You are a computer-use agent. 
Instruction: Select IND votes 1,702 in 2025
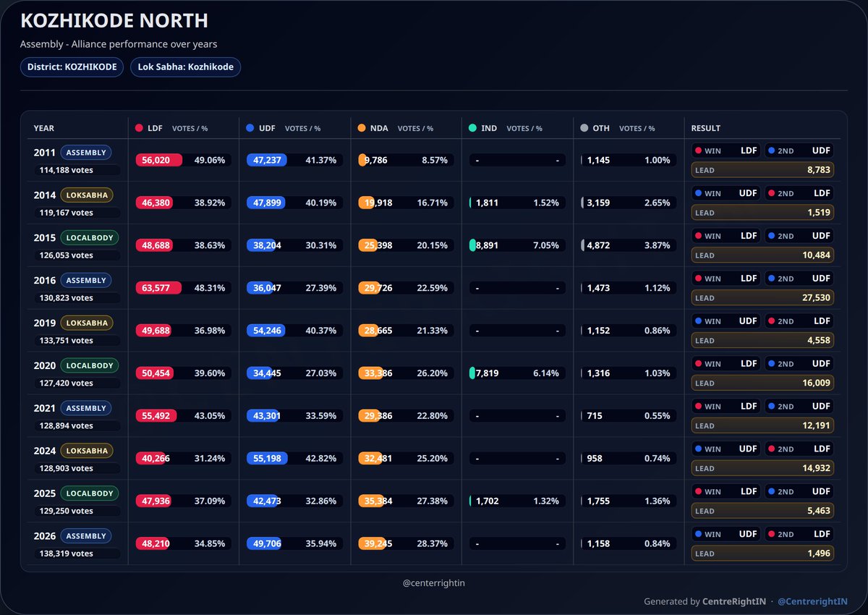[487, 501]
